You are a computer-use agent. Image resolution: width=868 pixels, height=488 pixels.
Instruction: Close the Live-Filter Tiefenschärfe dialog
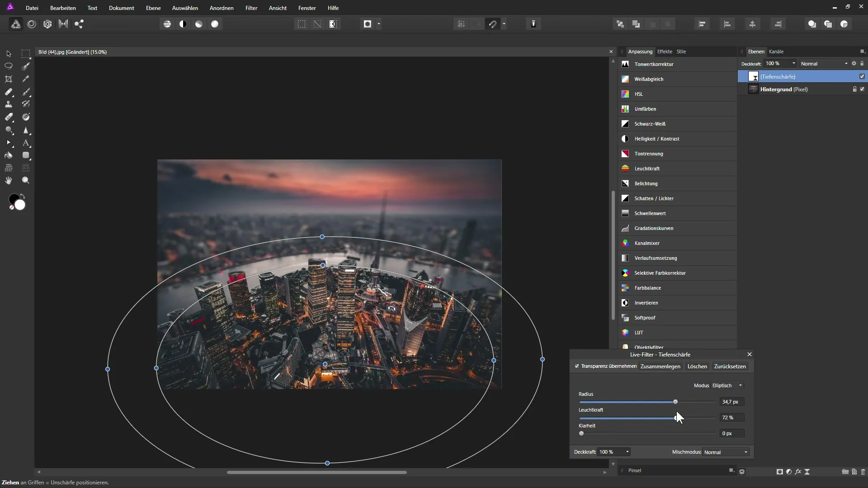point(750,354)
